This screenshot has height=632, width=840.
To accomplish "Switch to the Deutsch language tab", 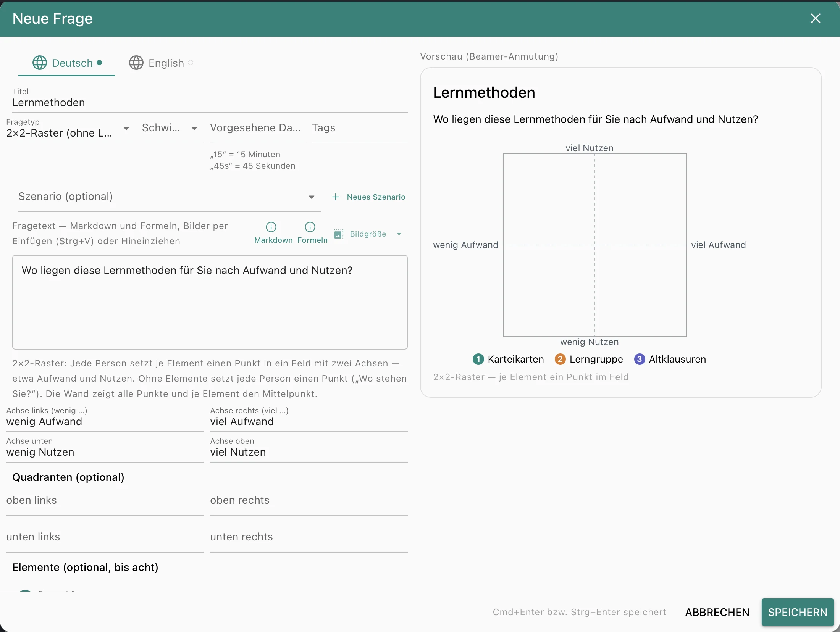I will (x=67, y=63).
